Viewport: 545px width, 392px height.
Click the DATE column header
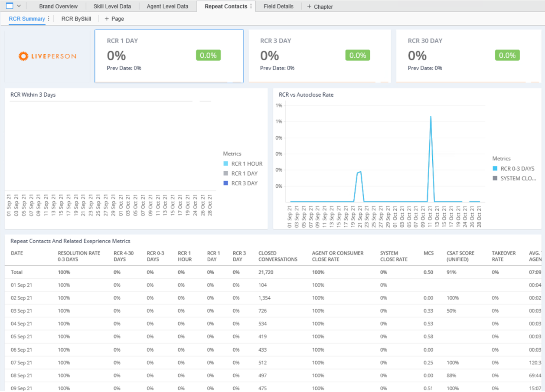point(17,253)
